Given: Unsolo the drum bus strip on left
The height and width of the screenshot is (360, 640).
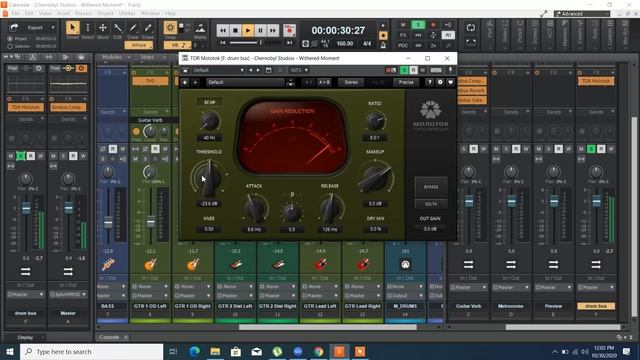Looking at the screenshot, I should [x=20, y=156].
